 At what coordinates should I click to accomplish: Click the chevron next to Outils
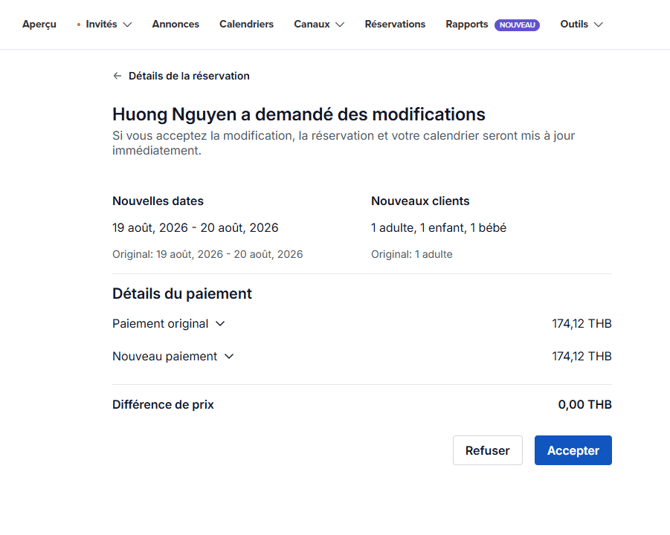[598, 25]
